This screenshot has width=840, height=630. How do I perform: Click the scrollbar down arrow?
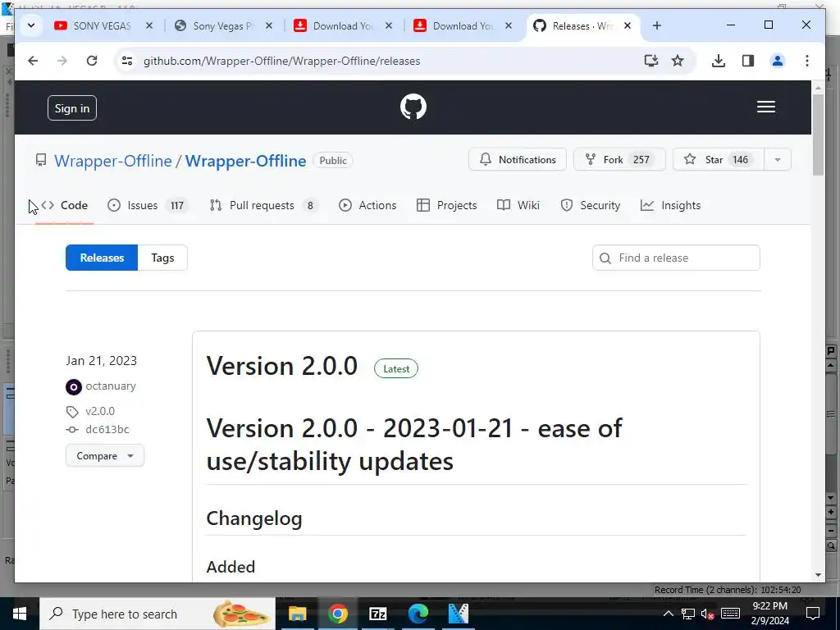[x=818, y=575]
